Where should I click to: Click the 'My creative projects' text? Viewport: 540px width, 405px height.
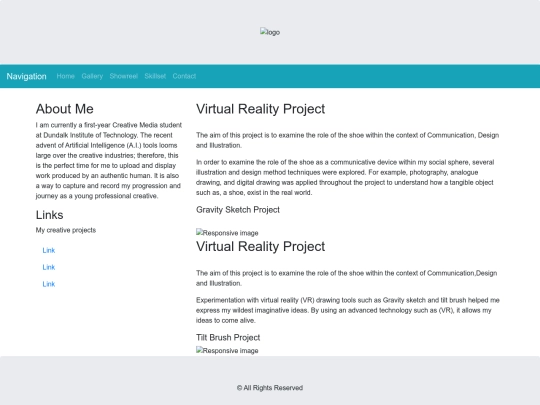coord(66,230)
